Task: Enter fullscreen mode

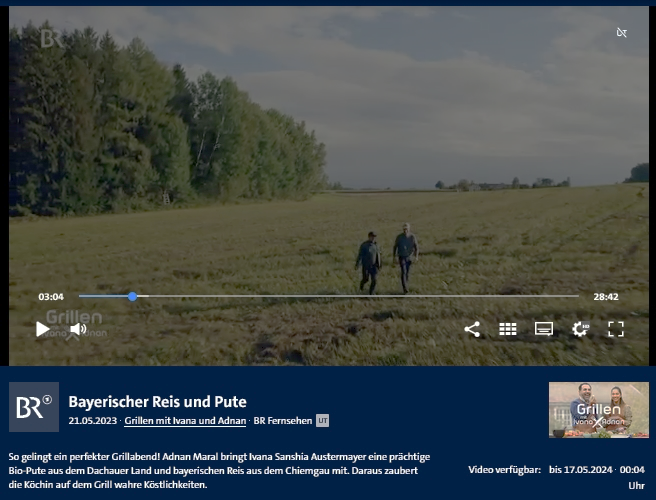Action: pyautogui.click(x=616, y=329)
